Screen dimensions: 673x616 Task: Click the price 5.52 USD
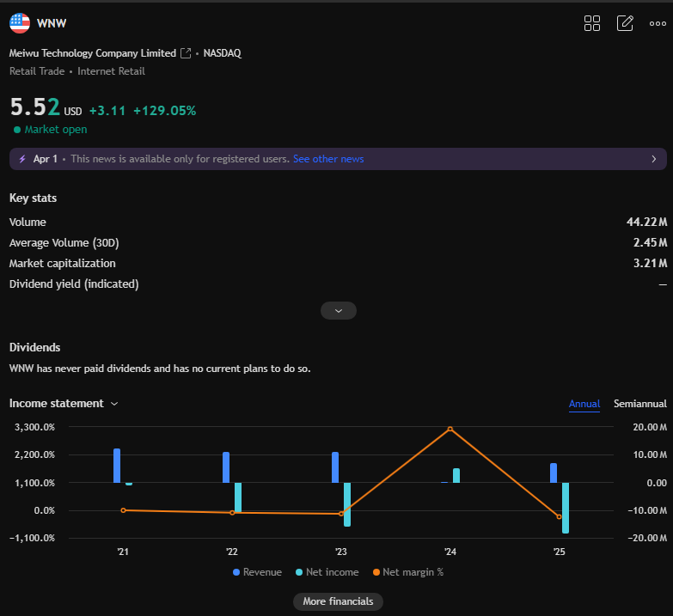coord(46,107)
